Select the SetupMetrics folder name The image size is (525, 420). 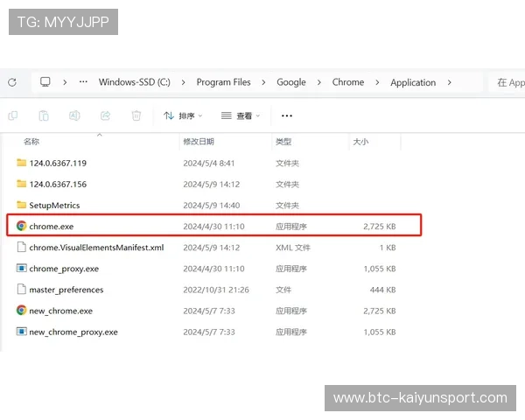point(54,206)
